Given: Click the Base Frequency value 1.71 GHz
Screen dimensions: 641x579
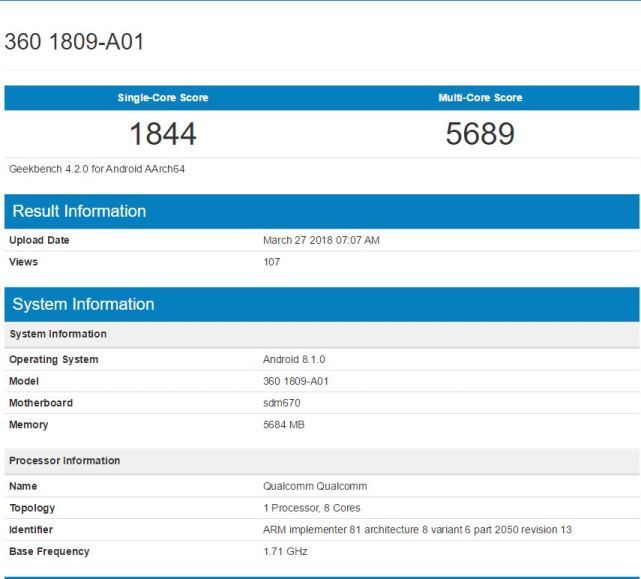Looking at the screenshot, I should [285, 551].
